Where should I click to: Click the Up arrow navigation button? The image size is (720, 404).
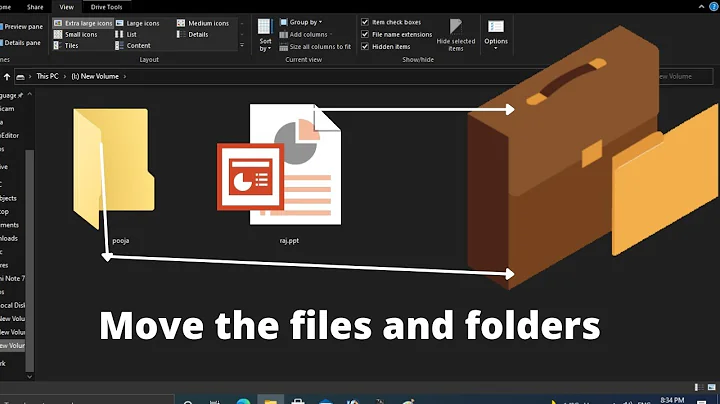[x=7, y=77]
